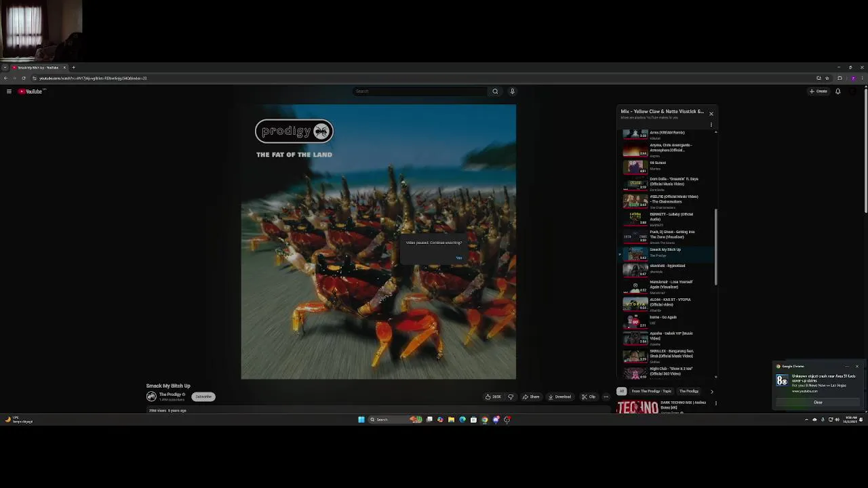The height and width of the screenshot is (488, 868).
Task: Play 98 Sunset from playlist
Action: pos(668,166)
